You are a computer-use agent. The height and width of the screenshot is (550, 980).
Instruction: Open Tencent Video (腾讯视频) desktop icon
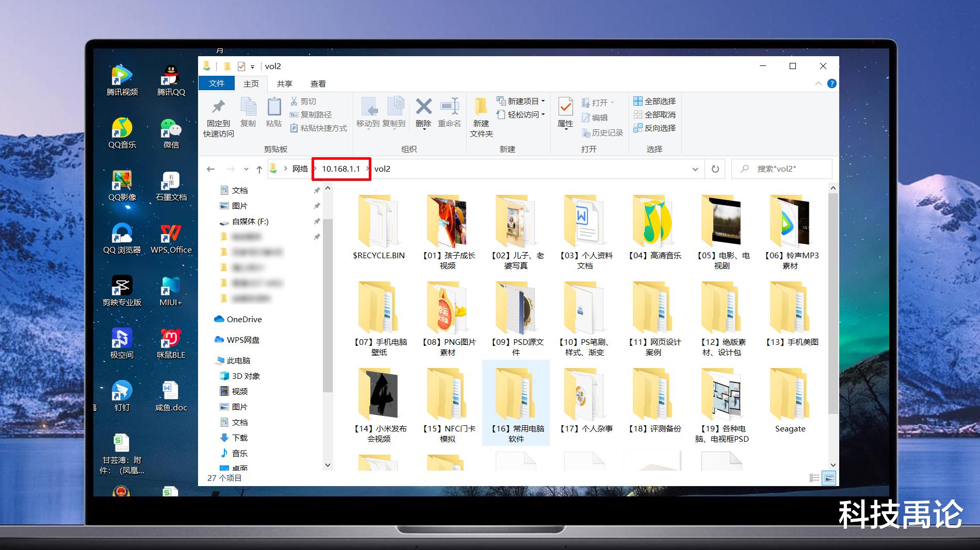(x=122, y=80)
